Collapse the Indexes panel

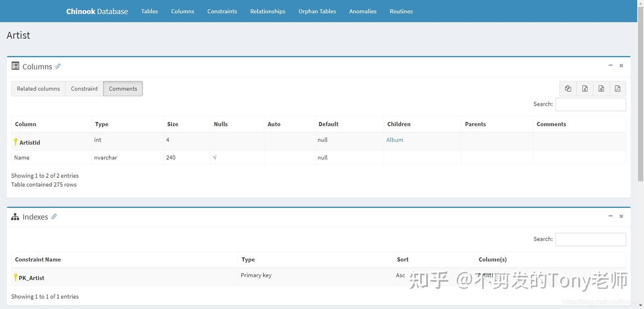[x=610, y=216]
